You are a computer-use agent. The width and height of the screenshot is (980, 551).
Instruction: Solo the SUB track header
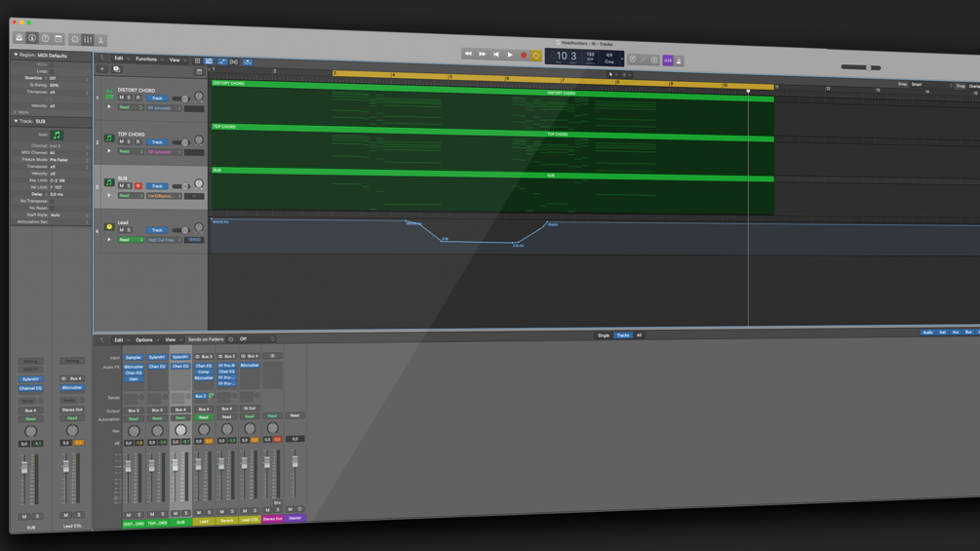(130, 185)
